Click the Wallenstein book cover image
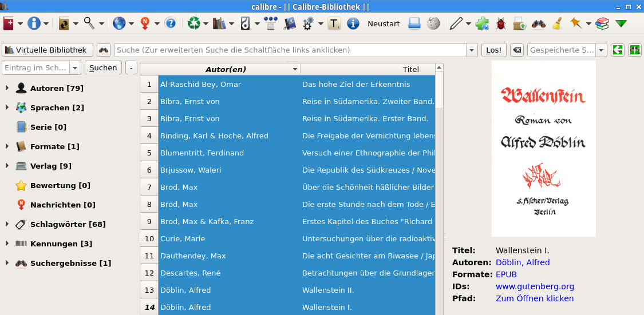 click(543, 149)
